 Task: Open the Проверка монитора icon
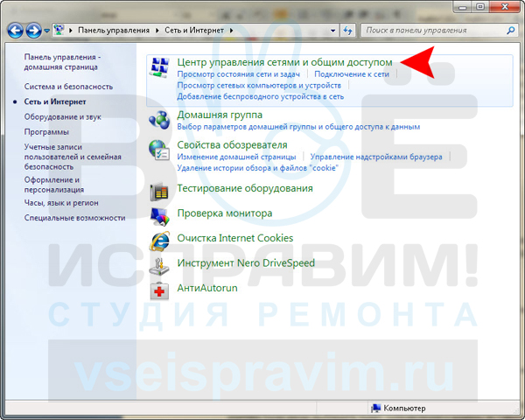click(159, 216)
